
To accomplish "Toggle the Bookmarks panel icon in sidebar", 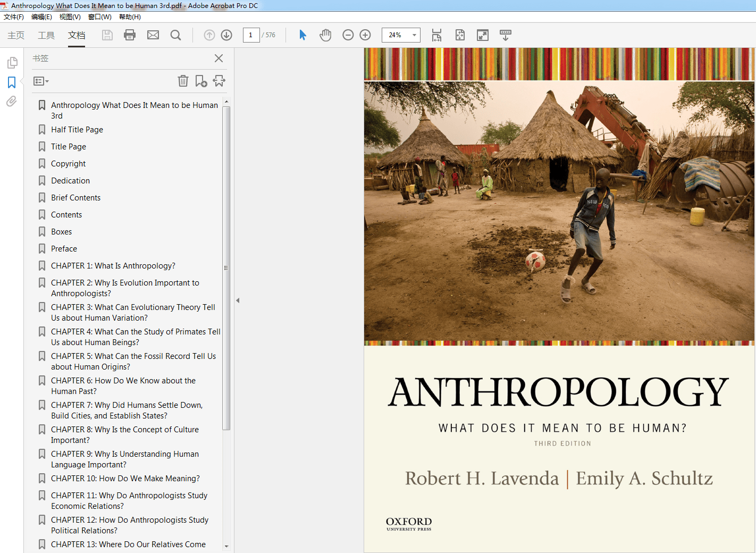I will click(x=12, y=82).
